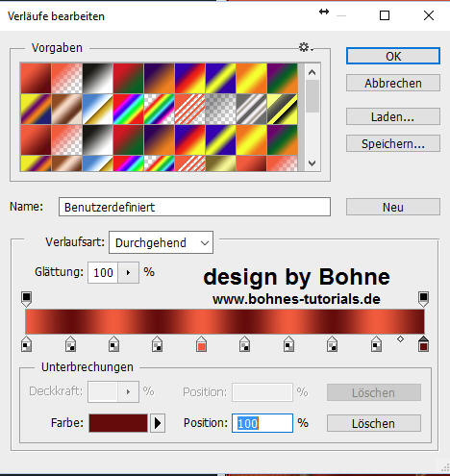This screenshot has width=450, height=476.
Task: Click the presets scrollbar down arrow
Action: coord(312,163)
